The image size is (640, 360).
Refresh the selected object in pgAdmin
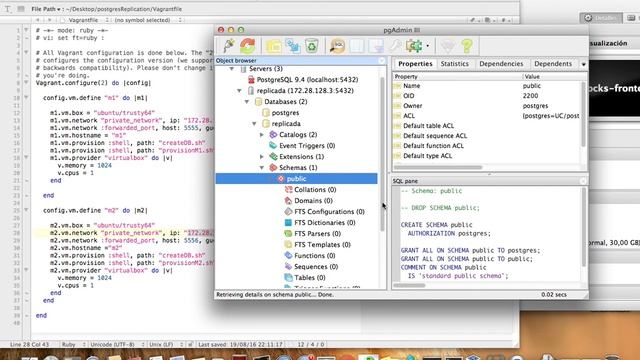247,46
